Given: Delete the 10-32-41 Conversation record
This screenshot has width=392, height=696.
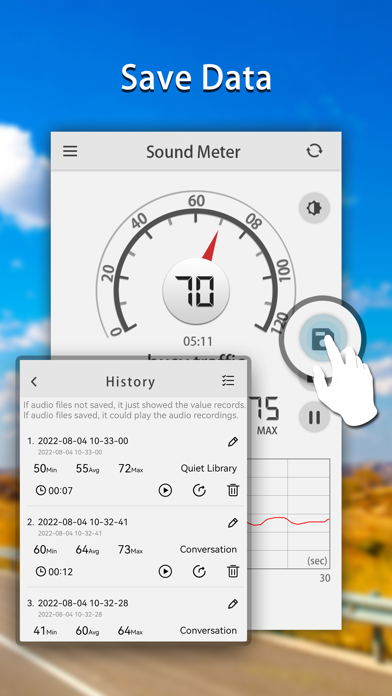Looking at the screenshot, I should click(x=233, y=571).
